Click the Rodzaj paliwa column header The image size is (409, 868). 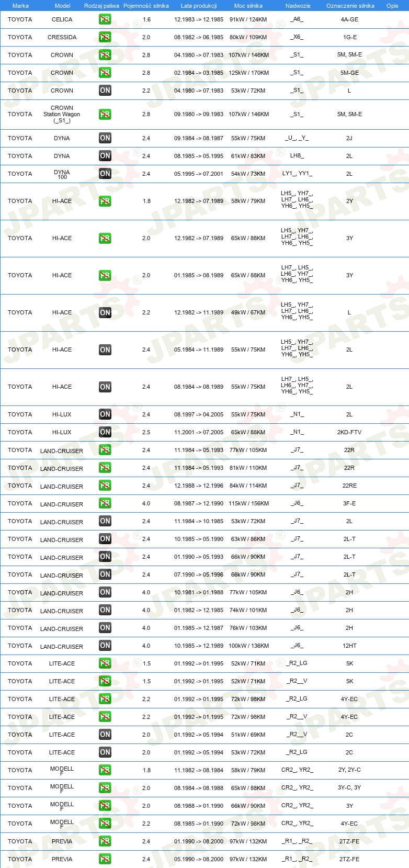101,6
